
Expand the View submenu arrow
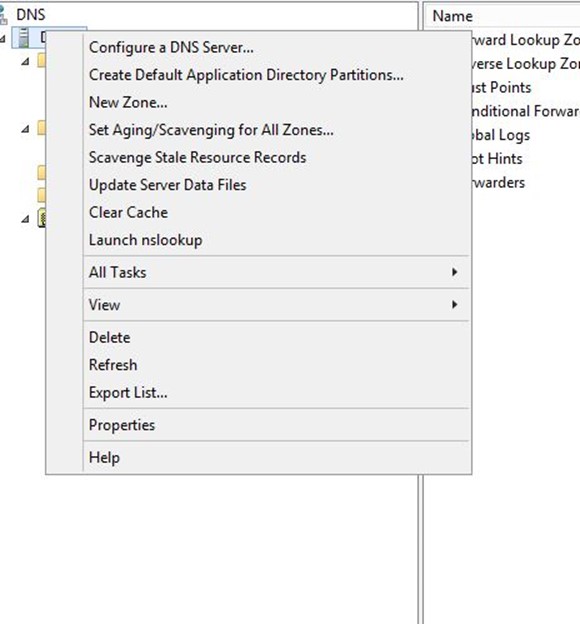click(454, 305)
